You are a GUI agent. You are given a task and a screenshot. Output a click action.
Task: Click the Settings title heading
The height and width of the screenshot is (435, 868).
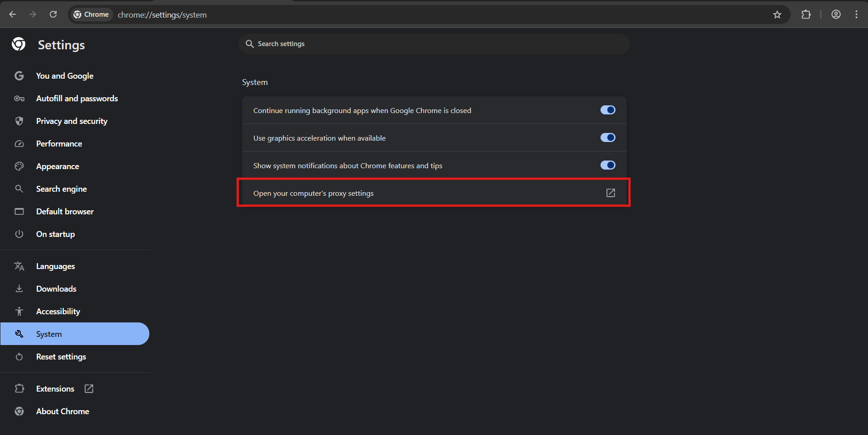click(x=61, y=45)
